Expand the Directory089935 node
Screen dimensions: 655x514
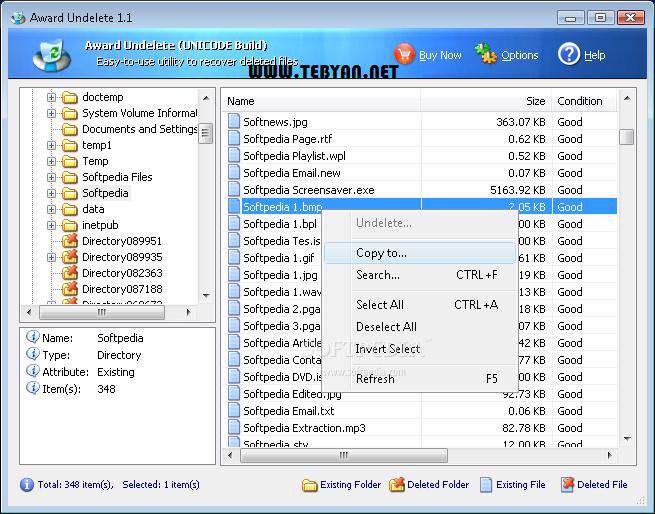51,257
